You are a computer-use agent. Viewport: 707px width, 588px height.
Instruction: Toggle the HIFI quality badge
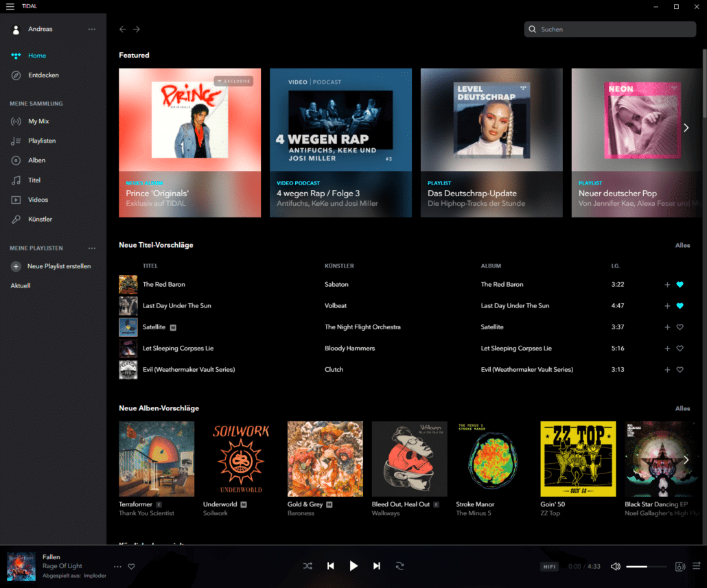point(549,567)
